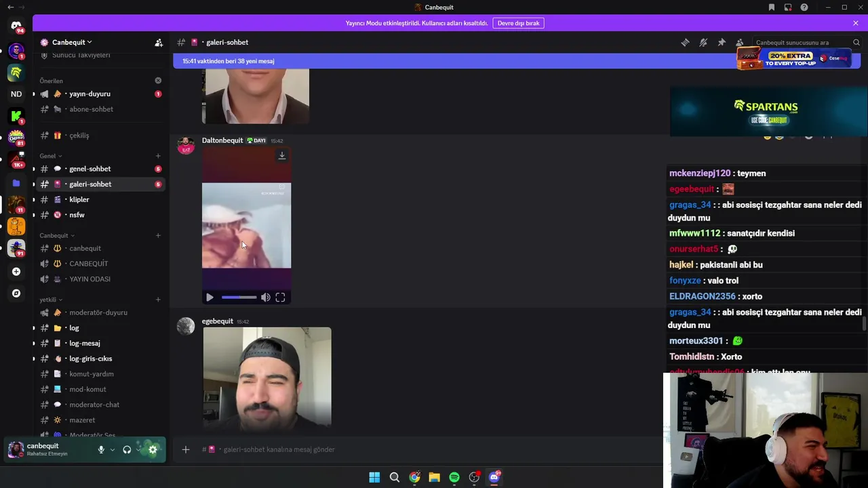The height and width of the screenshot is (488, 868).
Task: Open the green Kick server icon
Action: point(16,117)
